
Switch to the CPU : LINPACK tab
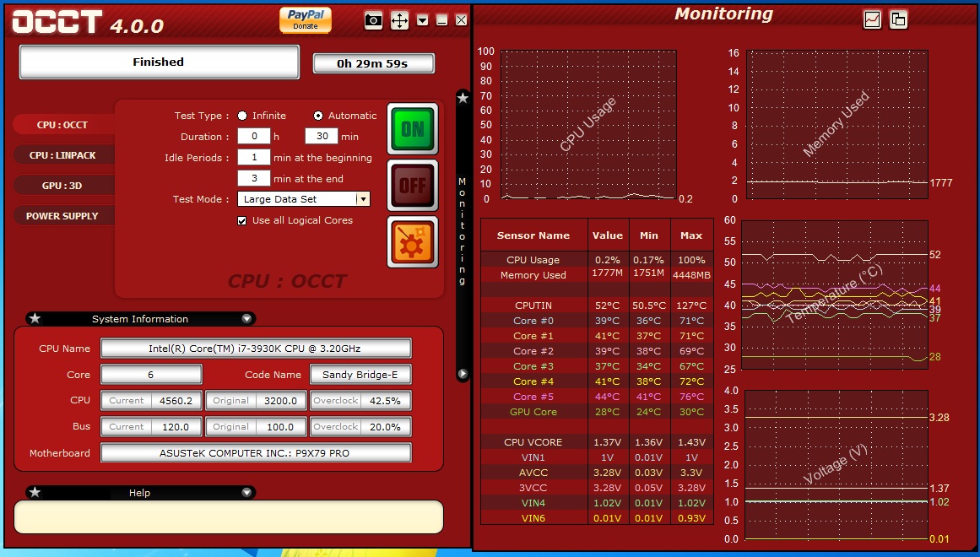(x=62, y=155)
